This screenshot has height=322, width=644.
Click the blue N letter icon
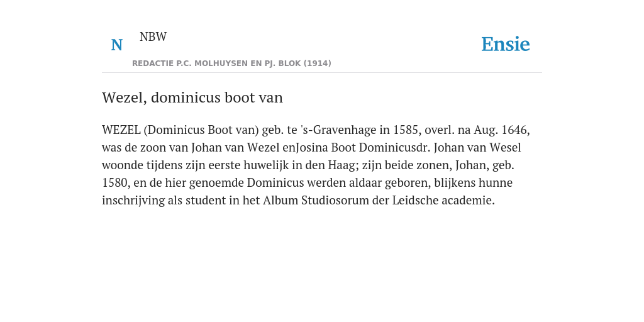116,45
